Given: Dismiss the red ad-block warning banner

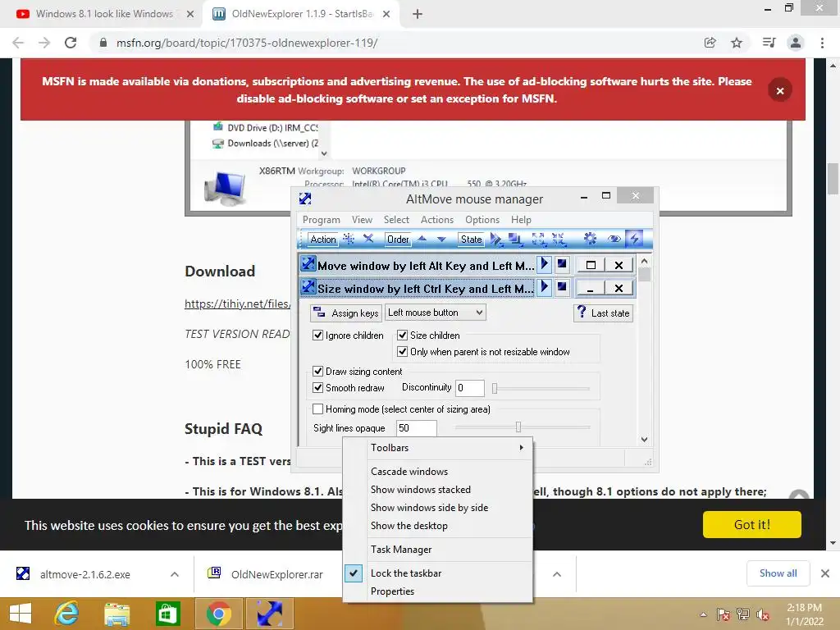Looking at the screenshot, I should coord(780,90).
